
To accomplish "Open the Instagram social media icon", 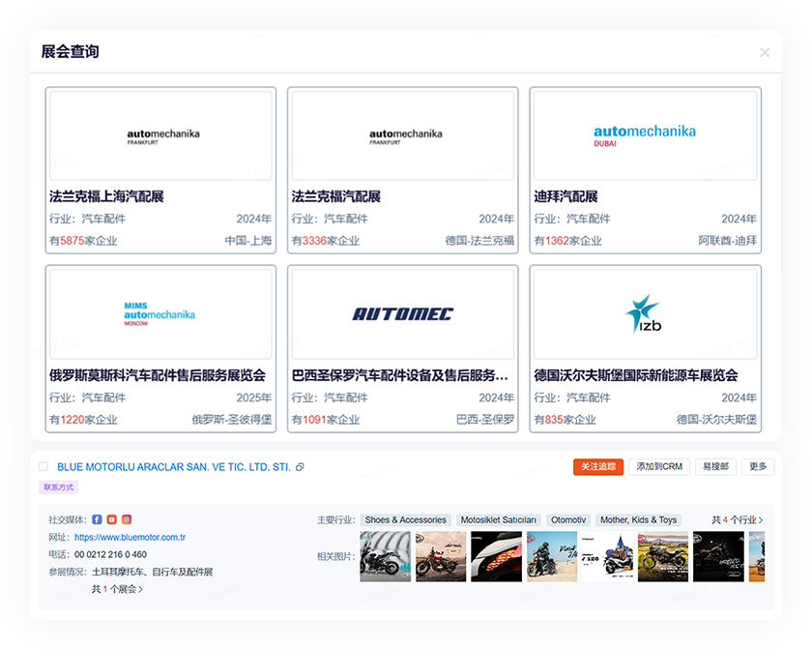I will 127,519.
